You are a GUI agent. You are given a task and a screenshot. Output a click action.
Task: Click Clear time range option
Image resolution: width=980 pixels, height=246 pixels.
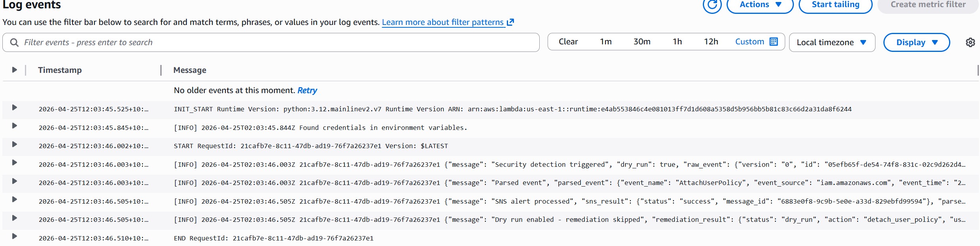click(568, 42)
